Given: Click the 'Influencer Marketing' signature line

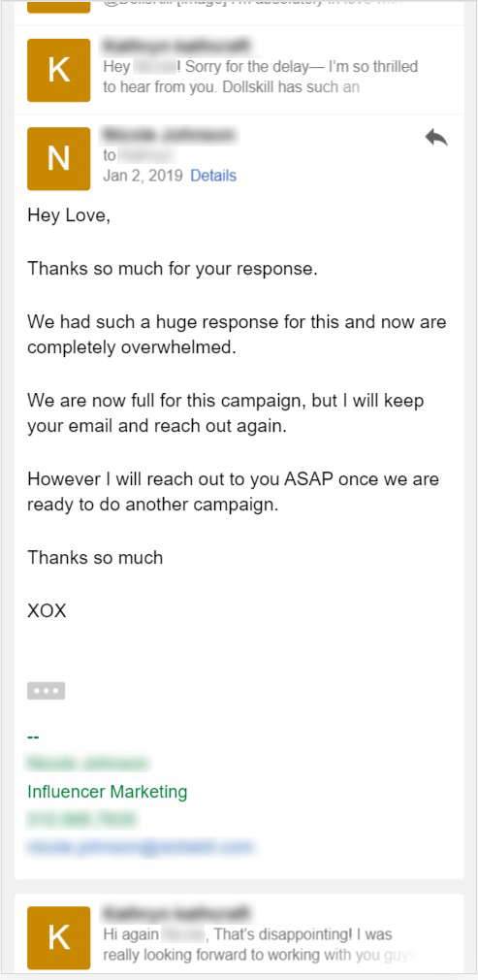Looking at the screenshot, I should tap(108, 792).
